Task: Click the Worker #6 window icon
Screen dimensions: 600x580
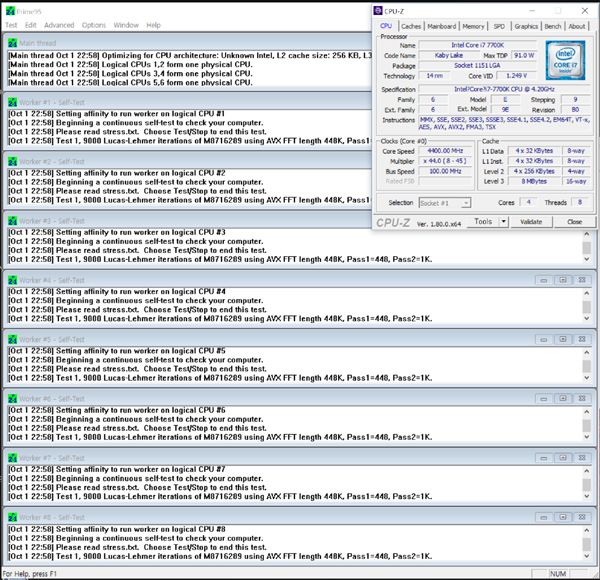Action: click(12, 399)
